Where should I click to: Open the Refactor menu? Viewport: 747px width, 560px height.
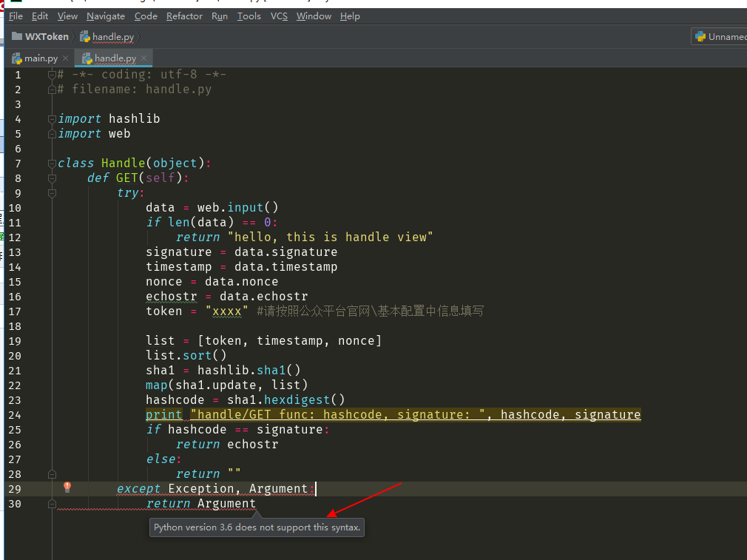[184, 16]
